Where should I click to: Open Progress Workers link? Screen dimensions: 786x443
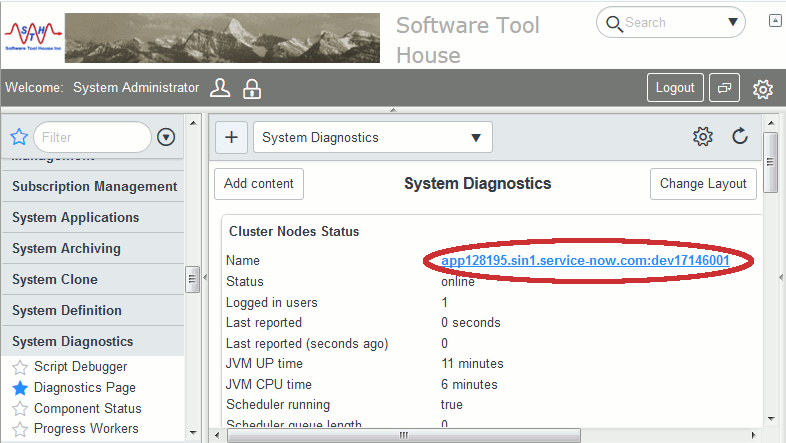coord(86,429)
